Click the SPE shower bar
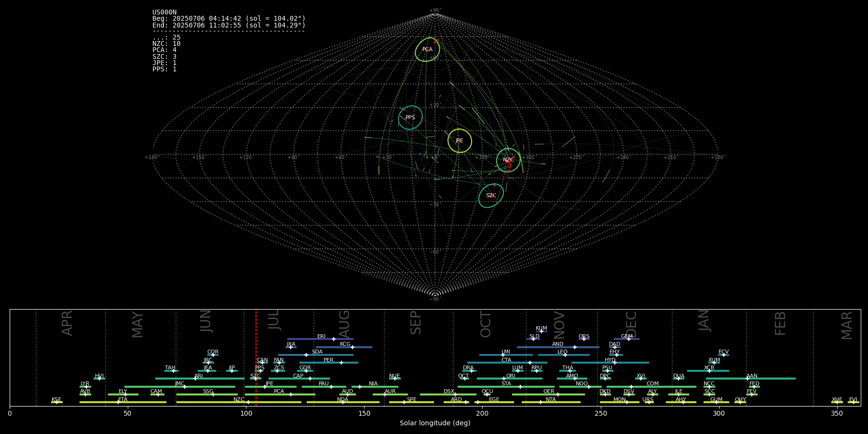 click(411, 402)
